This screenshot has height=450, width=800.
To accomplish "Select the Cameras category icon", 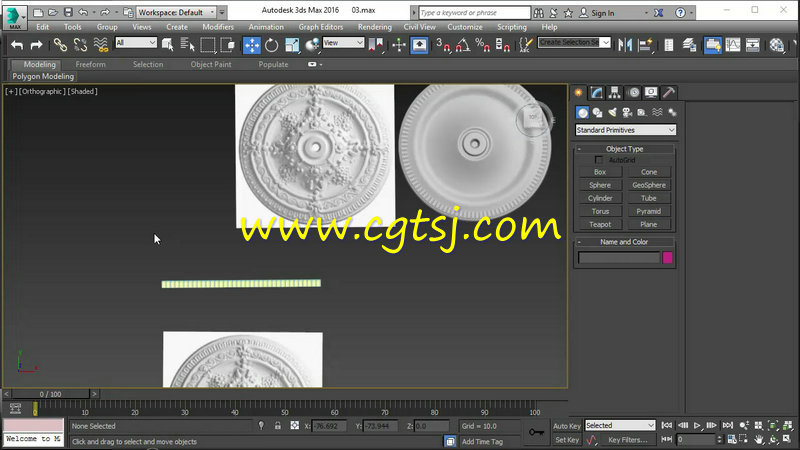I will coord(627,112).
